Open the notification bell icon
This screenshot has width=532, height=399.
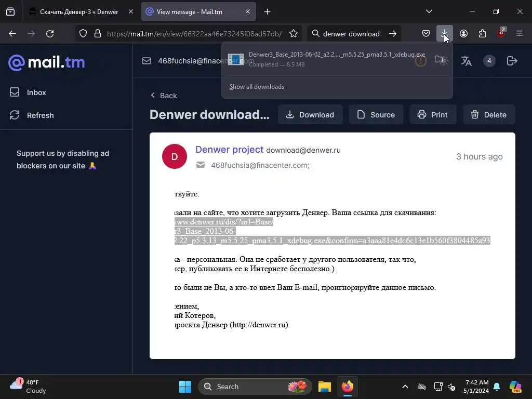[496, 387]
